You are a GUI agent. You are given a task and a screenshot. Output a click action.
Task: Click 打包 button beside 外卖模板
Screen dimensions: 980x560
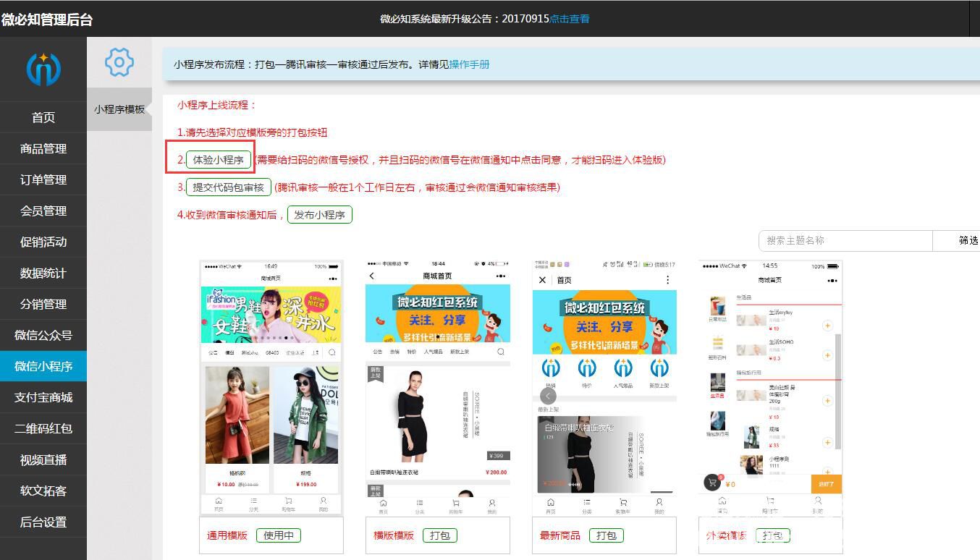[x=773, y=535]
